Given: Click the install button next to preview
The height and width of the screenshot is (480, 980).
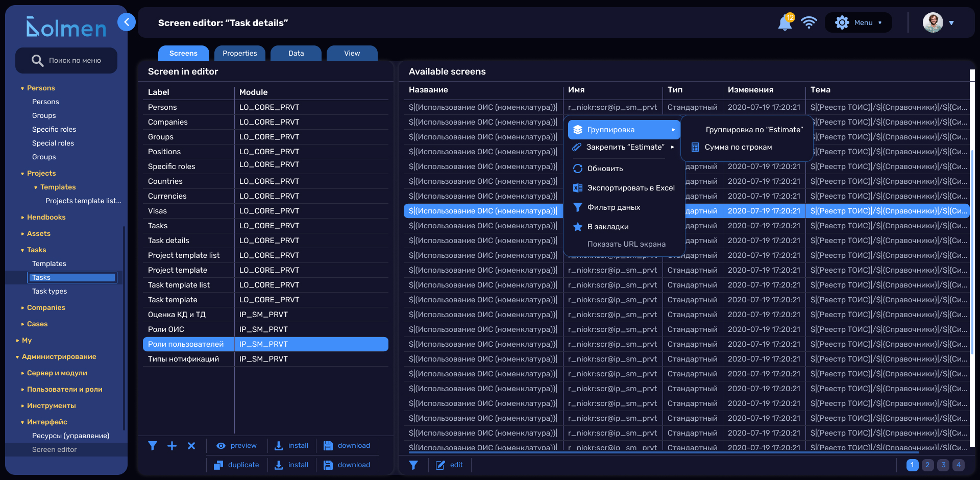Looking at the screenshot, I should (x=291, y=446).
